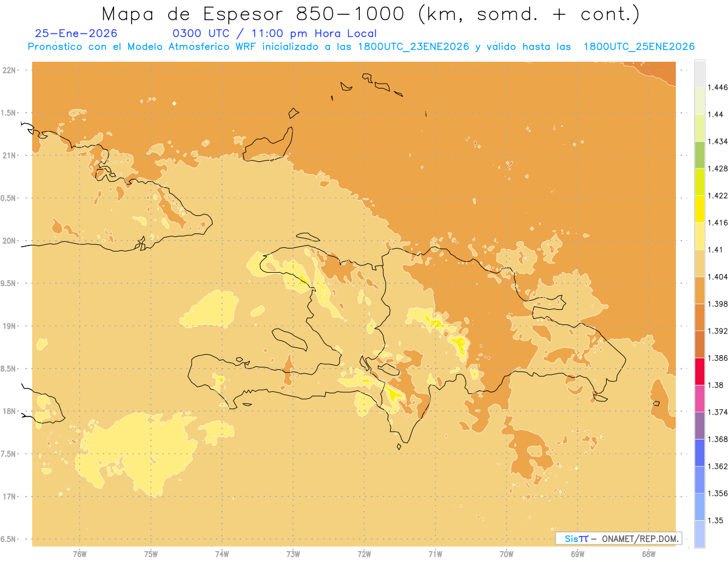
Task: Pick the bright yellow swatch between 1.416 and 1.422
Action: [699, 209]
